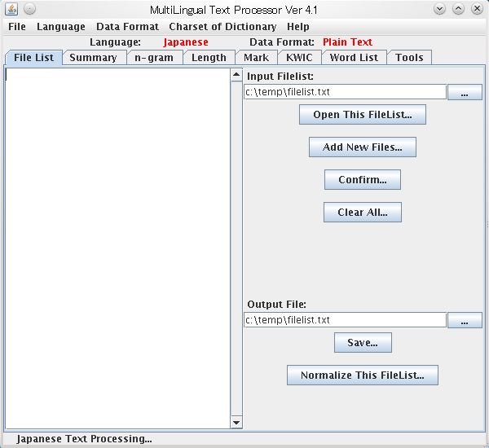Open the Help menu
Screen dimensions: 489x448
298,27
